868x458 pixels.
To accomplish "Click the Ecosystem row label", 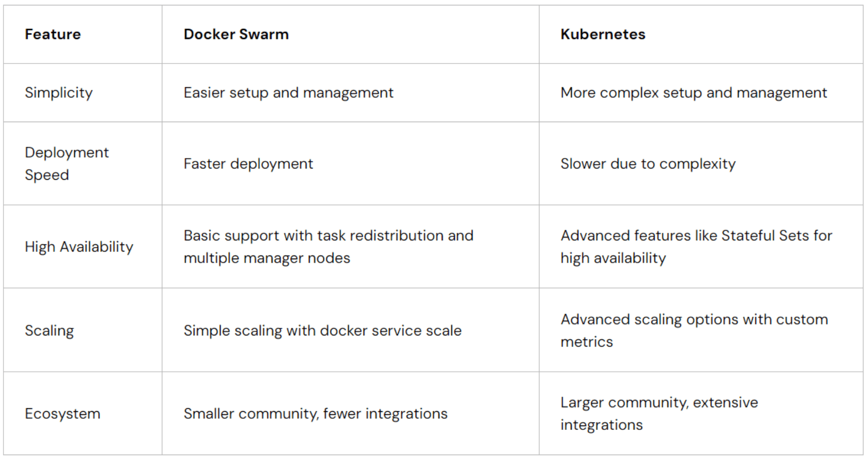I will pyautogui.click(x=63, y=414).
